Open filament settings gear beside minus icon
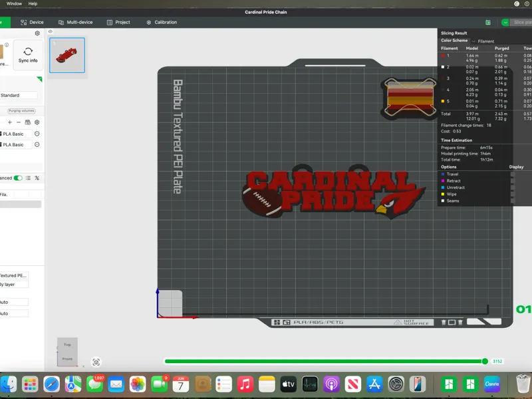 [37, 122]
